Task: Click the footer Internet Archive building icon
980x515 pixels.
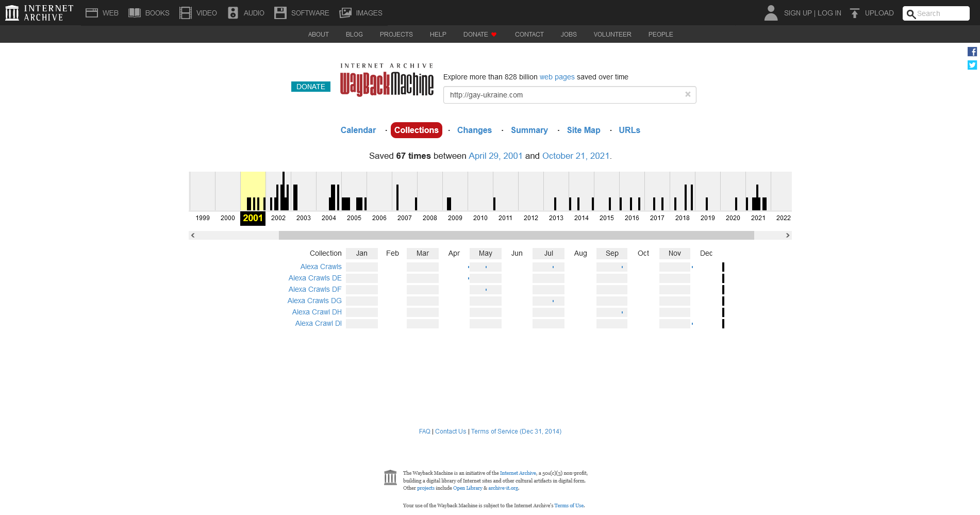Action: (391, 477)
